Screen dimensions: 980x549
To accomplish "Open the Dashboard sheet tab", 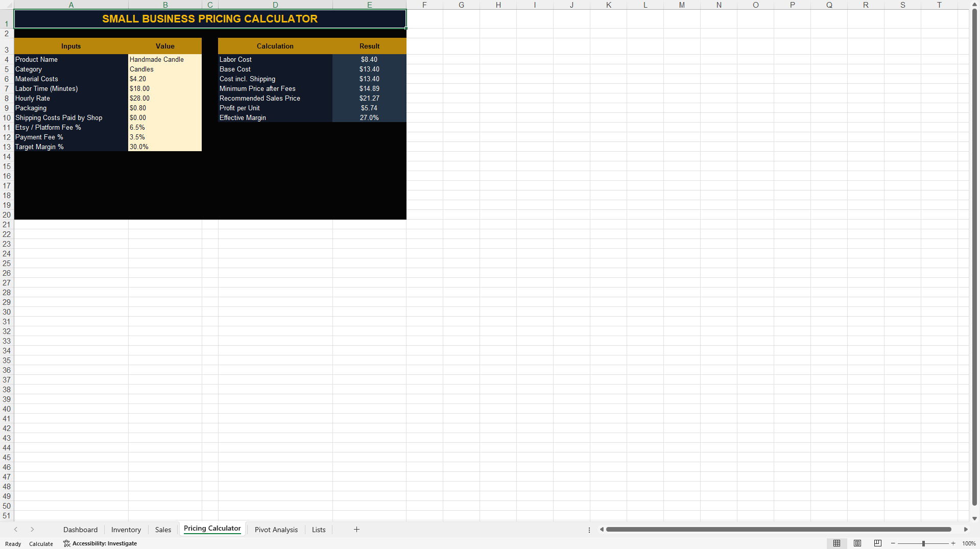I will coord(80,530).
